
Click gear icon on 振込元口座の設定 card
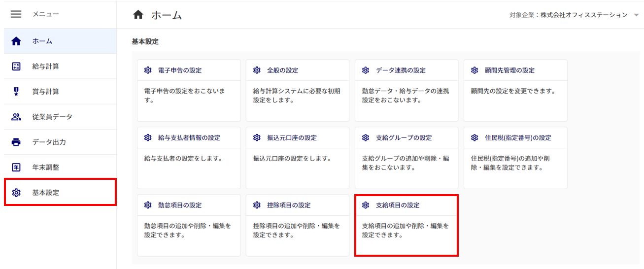coord(257,137)
